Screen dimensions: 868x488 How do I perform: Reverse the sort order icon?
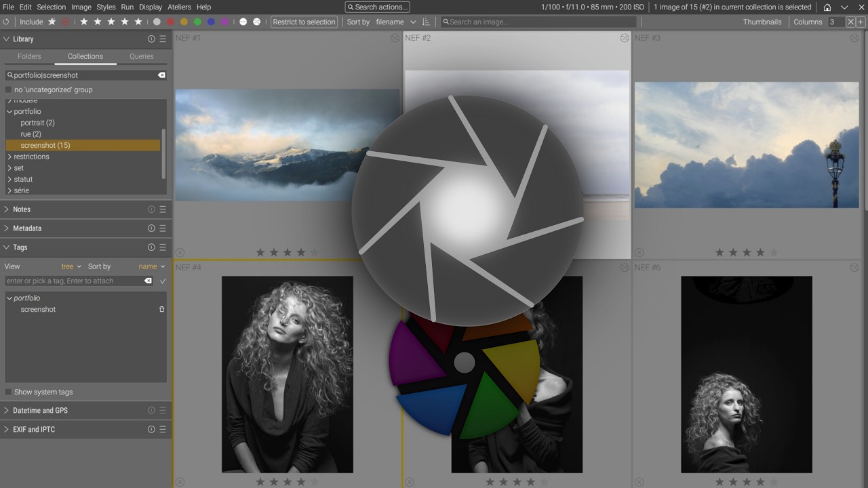click(x=426, y=22)
